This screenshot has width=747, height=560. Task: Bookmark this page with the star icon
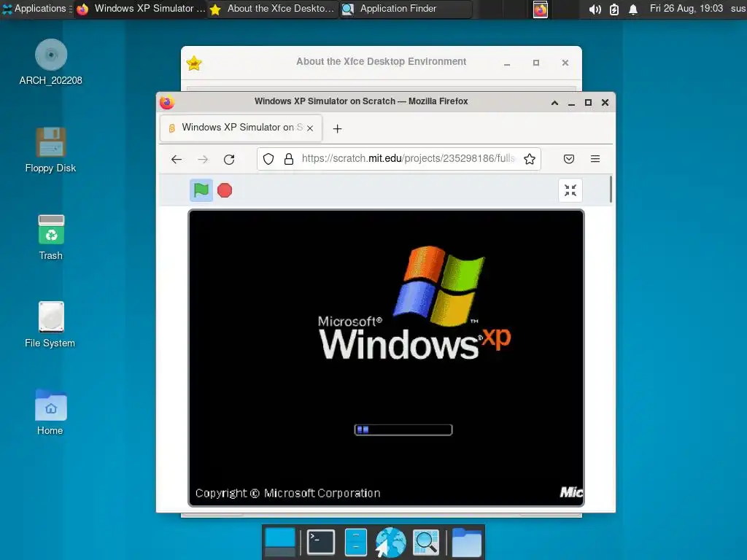click(530, 158)
